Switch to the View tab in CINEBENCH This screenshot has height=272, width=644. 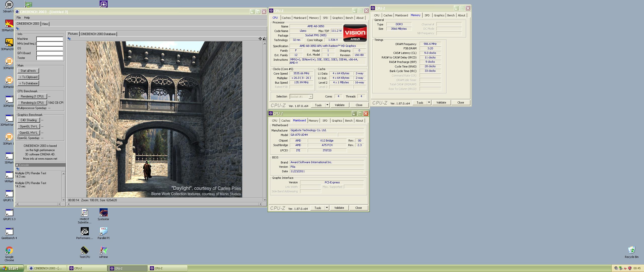click(x=45, y=24)
